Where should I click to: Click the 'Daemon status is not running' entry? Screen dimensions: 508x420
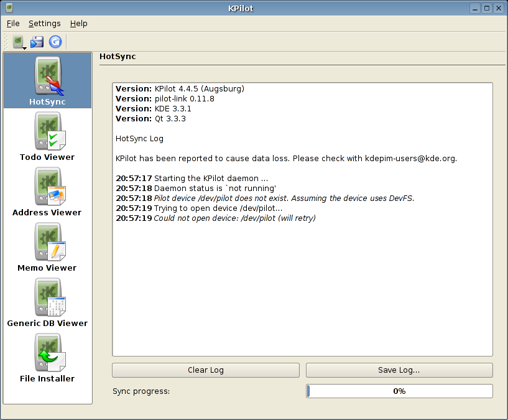[196, 189]
